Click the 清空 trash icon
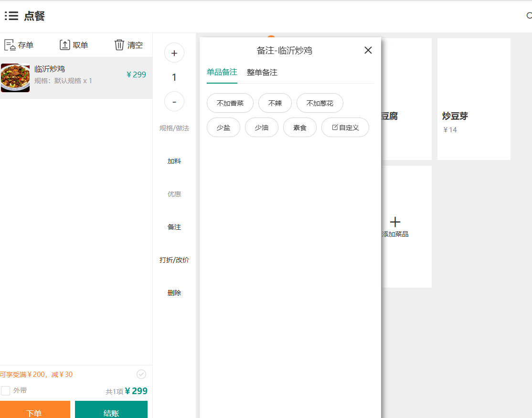This screenshot has height=418, width=532. pyautogui.click(x=119, y=45)
